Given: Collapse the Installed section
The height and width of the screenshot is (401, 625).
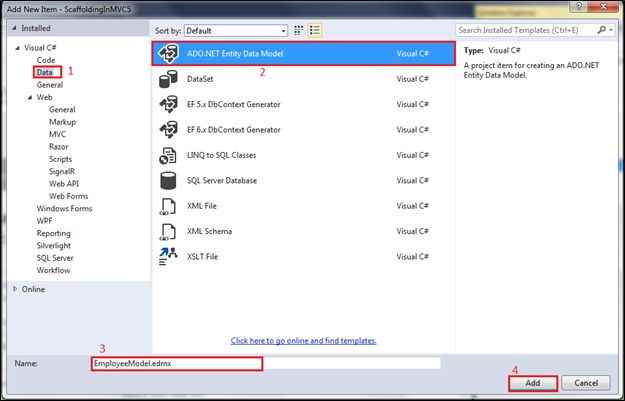Looking at the screenshot, I should (14, 28).
